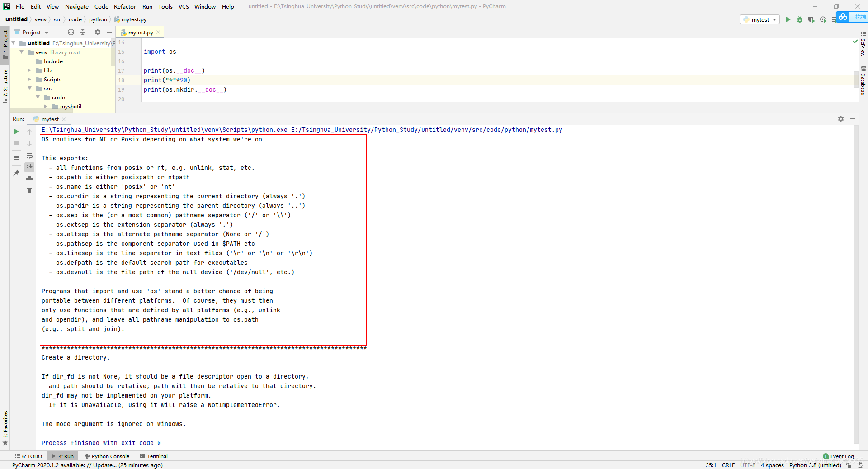Launch the profiler run icon
868x469 pixels.
823,19
